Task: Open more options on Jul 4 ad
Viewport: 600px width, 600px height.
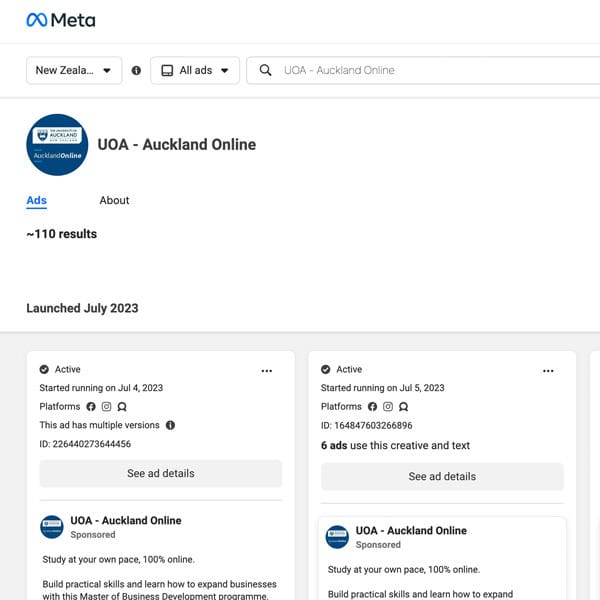Action: [x=267, y=371]
